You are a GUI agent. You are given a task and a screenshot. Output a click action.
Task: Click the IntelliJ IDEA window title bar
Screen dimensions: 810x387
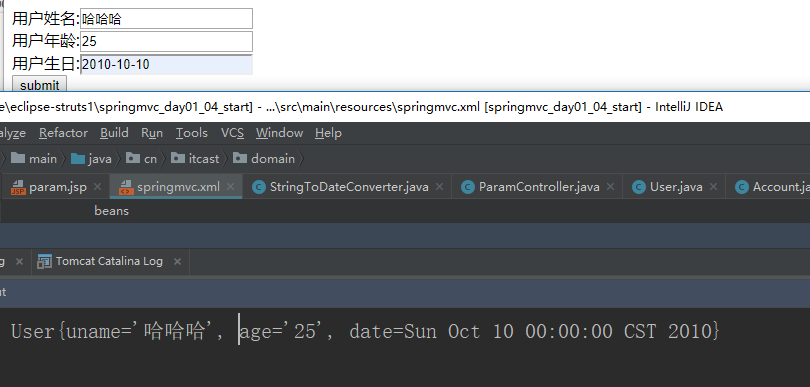click(x=405, y=107)
